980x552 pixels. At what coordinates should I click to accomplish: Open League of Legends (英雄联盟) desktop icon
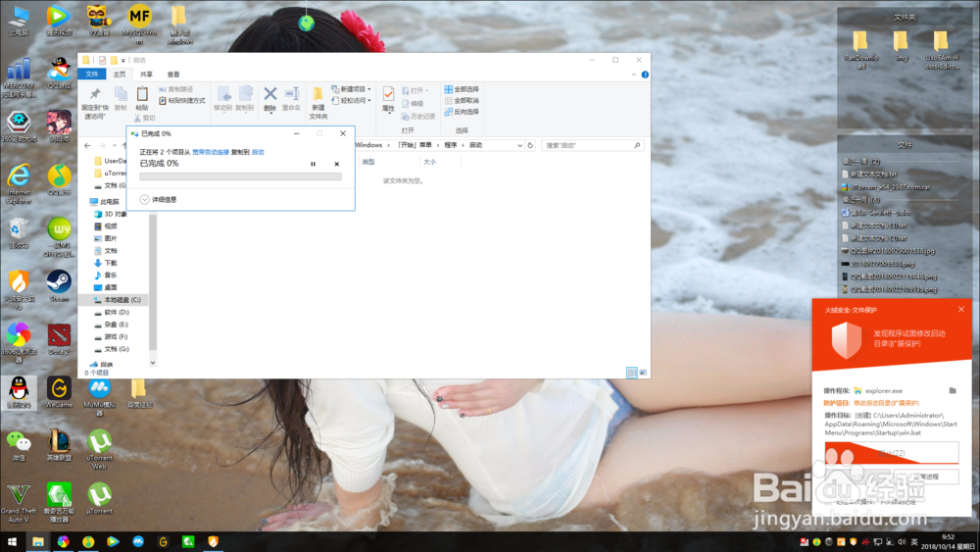[x=59, y=445]
